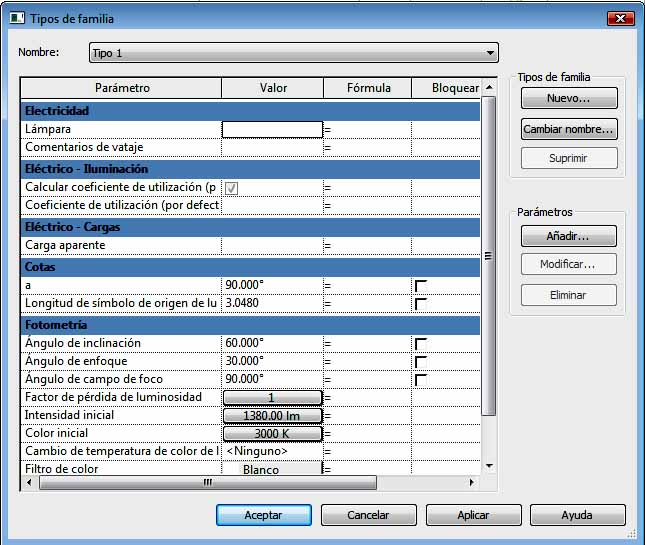Screen dimensions: 645x545
Task: Open the Filtro de color Blanco value
Action: tap(272, 469)
